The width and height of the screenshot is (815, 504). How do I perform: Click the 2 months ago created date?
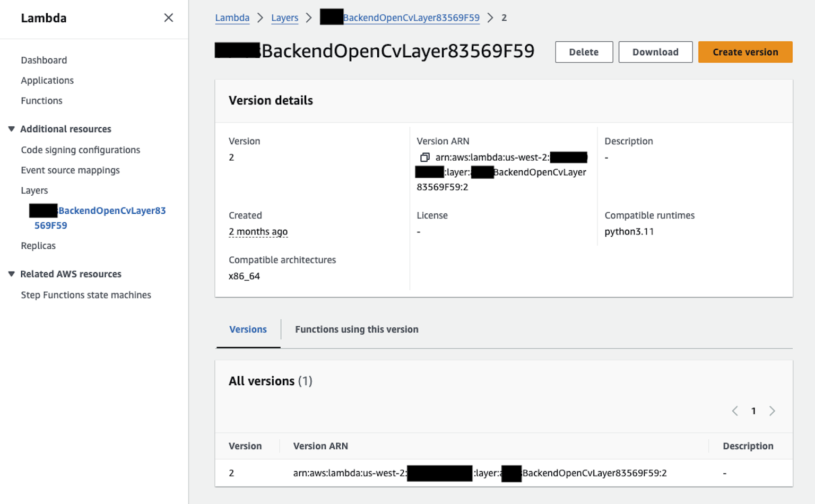point(258,231)
